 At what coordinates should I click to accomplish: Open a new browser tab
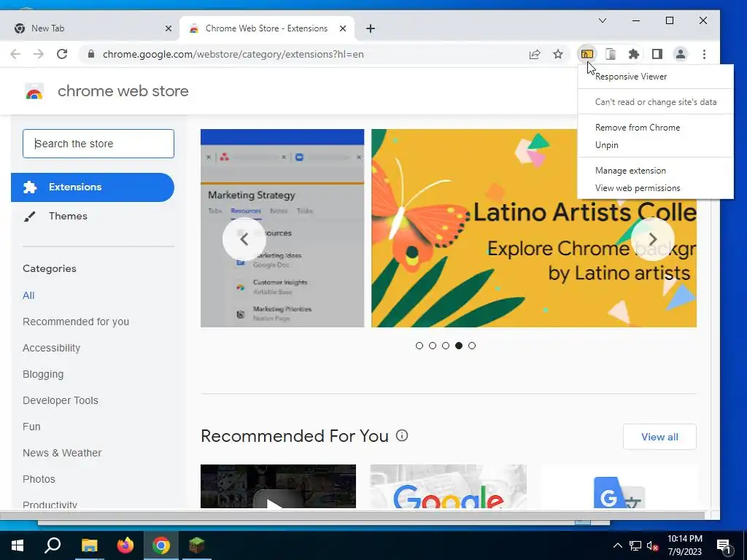click(370, 28)
